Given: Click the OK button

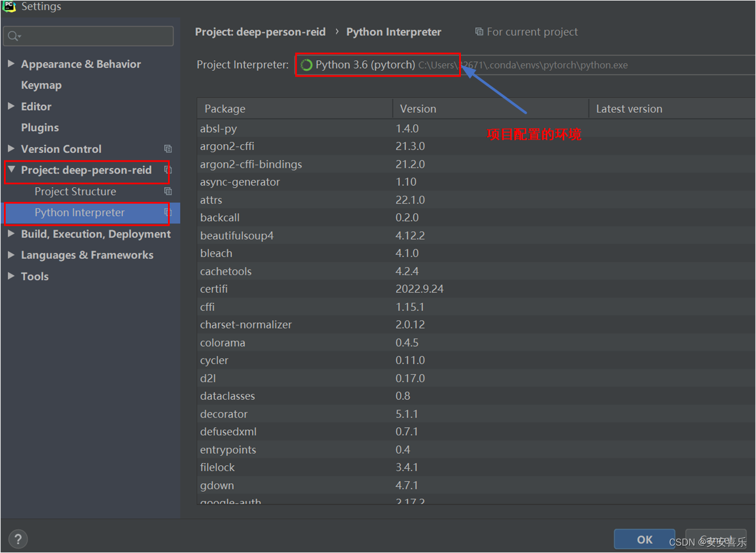Looking at the screenshot, I should [644, 539].
